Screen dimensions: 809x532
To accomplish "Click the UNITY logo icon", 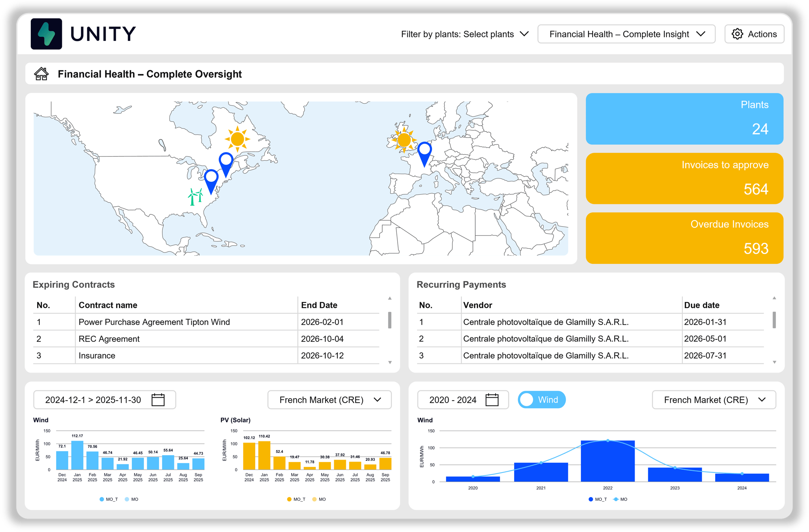I will 47,34.
